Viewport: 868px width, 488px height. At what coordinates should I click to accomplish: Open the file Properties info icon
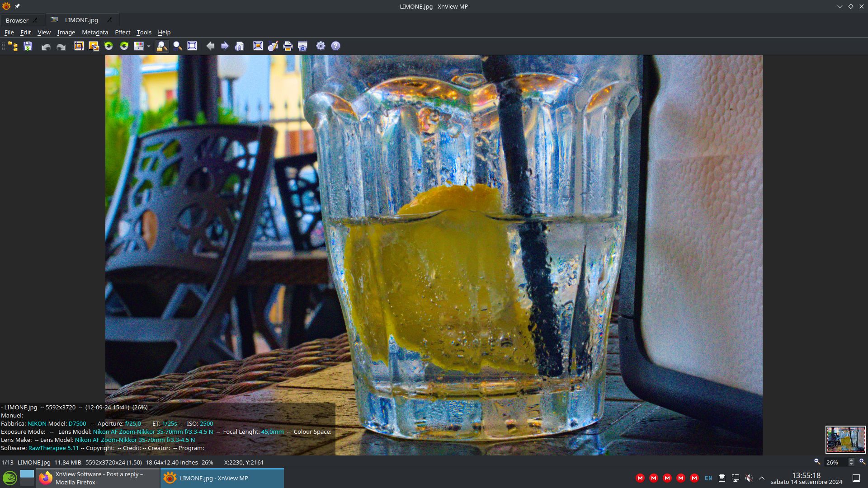tap(240, 46)
